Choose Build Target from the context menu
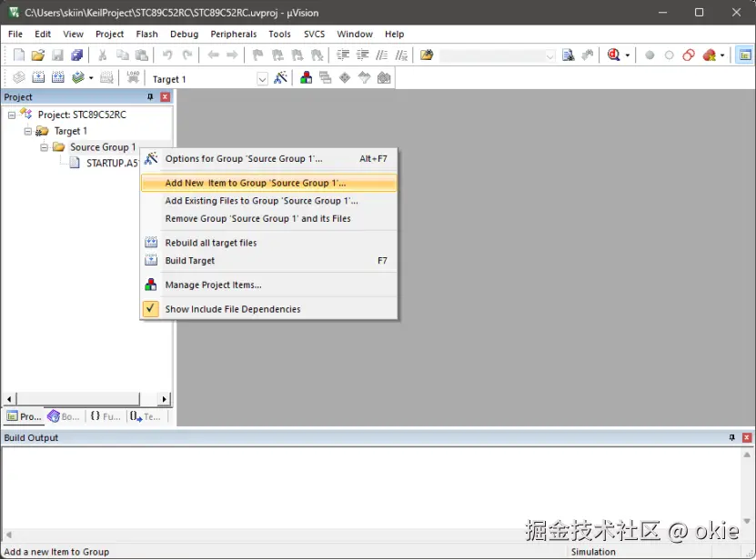This screenshot has height=560, width=756. tap(269, 260)
